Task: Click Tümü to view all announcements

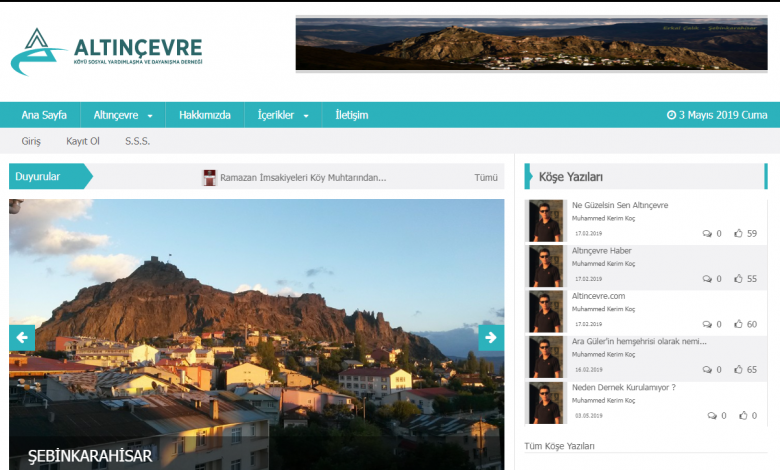Action: click(485, 177)
